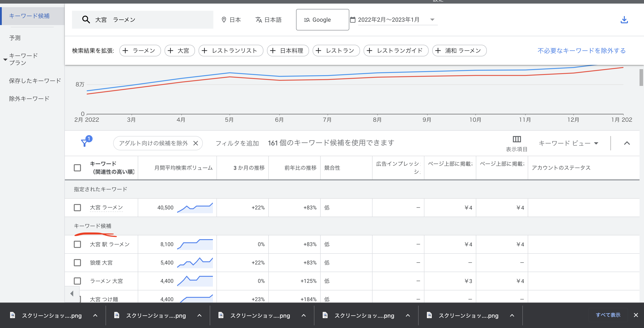Screen dimensions: 644x328
Task: Click the page vertical scrollbar
Action: pyautogui.click(x=641, y=78)
